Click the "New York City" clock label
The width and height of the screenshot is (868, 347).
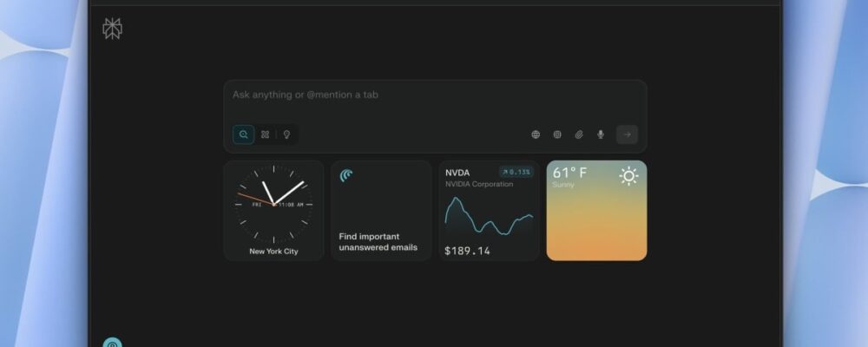click(x=273, y=252)
